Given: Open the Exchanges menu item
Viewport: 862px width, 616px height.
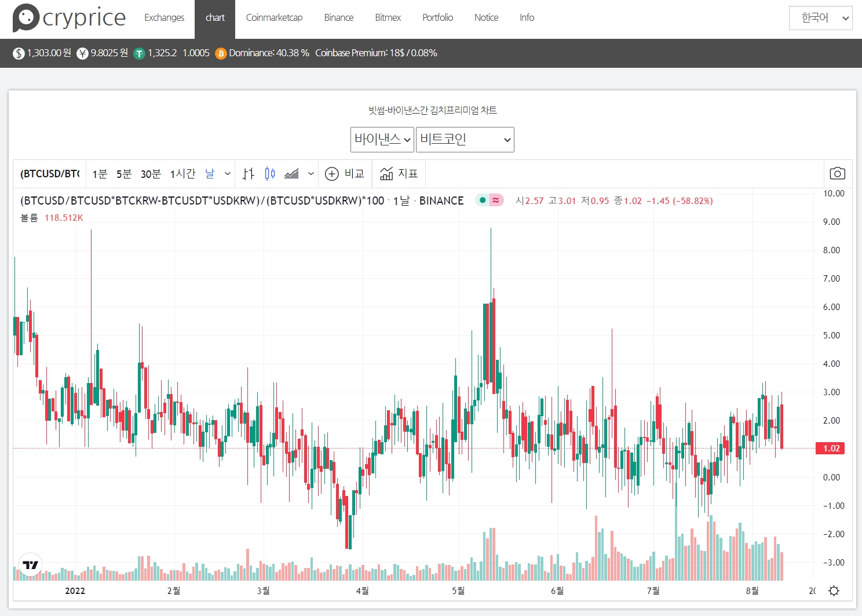Looking at the screenshot, I should [164, 17].
